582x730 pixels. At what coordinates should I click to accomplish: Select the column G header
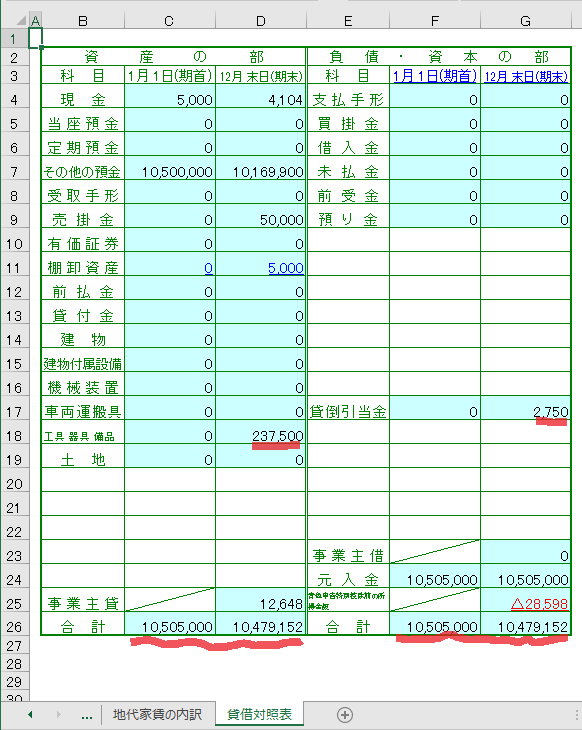pyautogui.click(x=525, y=21)
